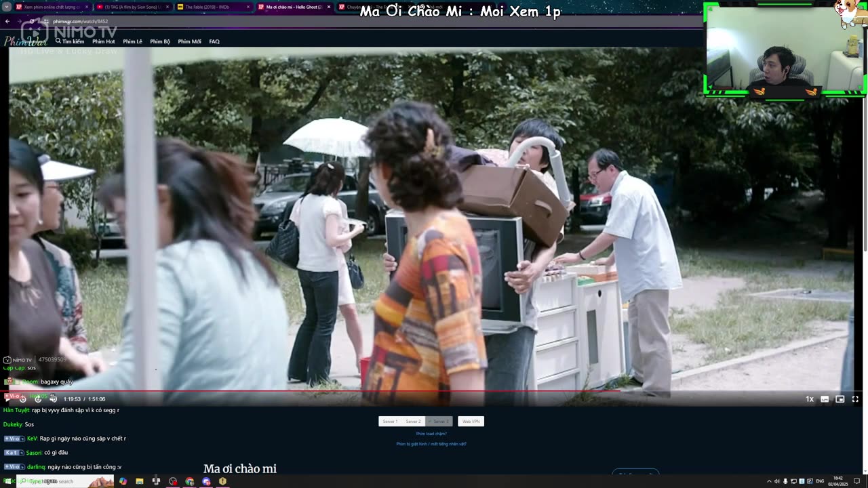The image size is (868, 488).
Task: Select Server 3 source button
Action: click(439, 422)
